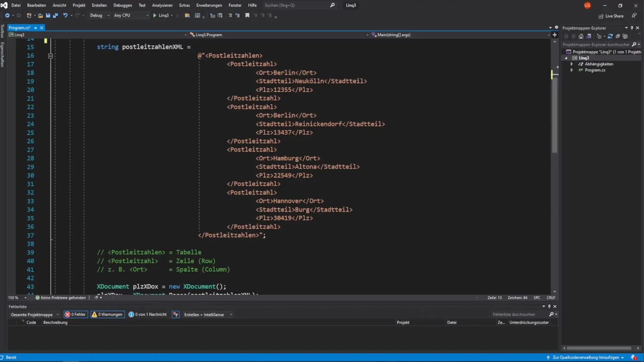The width and height of the screenshot is (644, 362).
Task: Collapse the Linq3 project node
Action: pos(566,58)
